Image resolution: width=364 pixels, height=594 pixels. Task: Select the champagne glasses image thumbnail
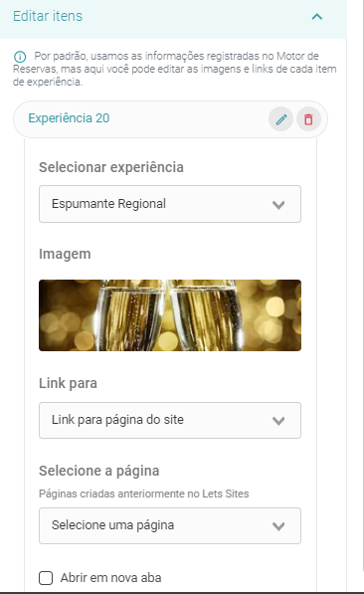[170, 315]
